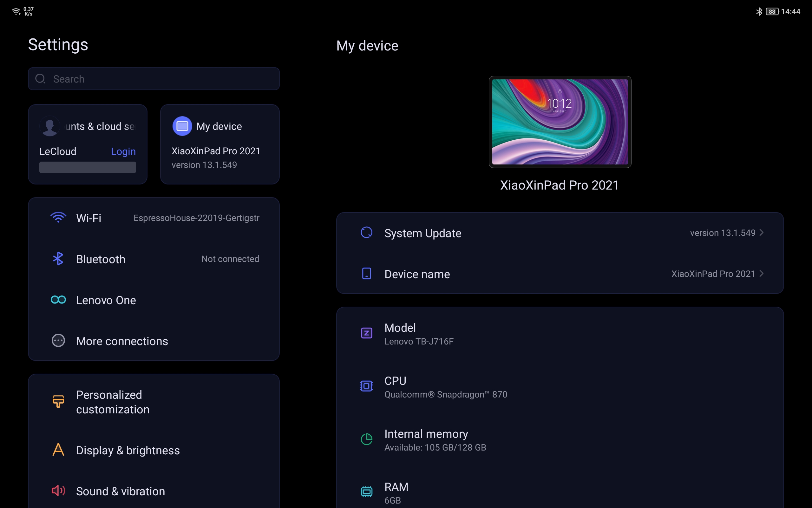Open the accounts & cloud services card
Image resolution: width=812 pixels, height=508 pixels.
click(88, 144)
